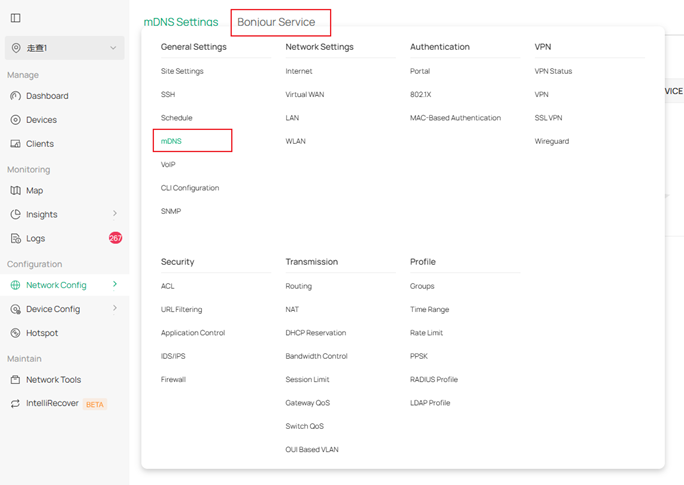Open Groups under Profile

pyautogui.click(x=422, y=286)
